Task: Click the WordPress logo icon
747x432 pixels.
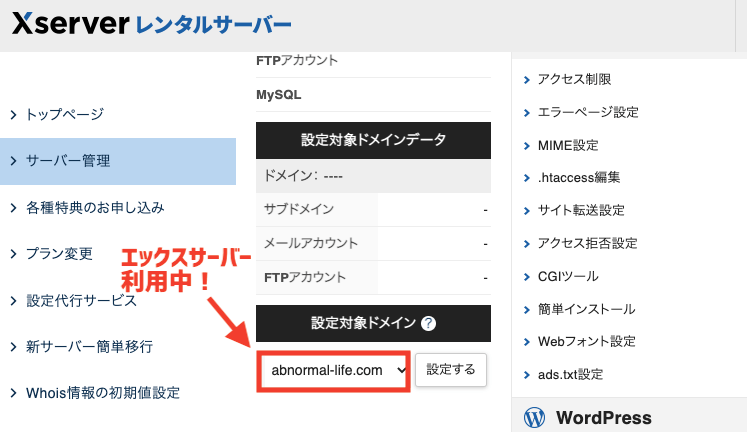Action: (x=534, y=417)
